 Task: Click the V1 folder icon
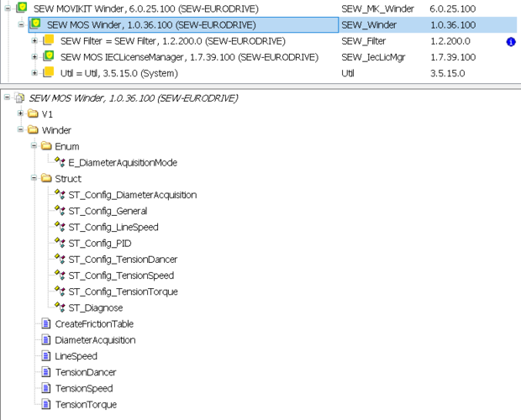(x=33, y=113)
